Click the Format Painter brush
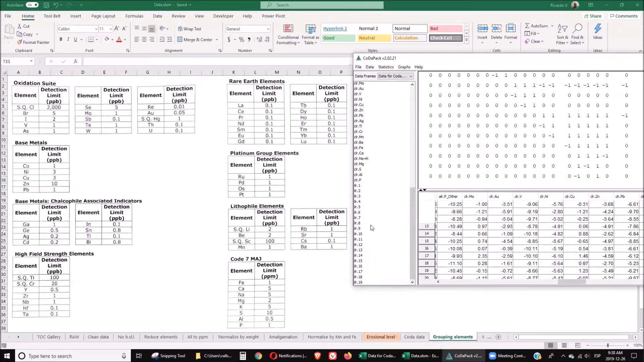The width and height of the screenshot is (644, 362). [19, 42]
